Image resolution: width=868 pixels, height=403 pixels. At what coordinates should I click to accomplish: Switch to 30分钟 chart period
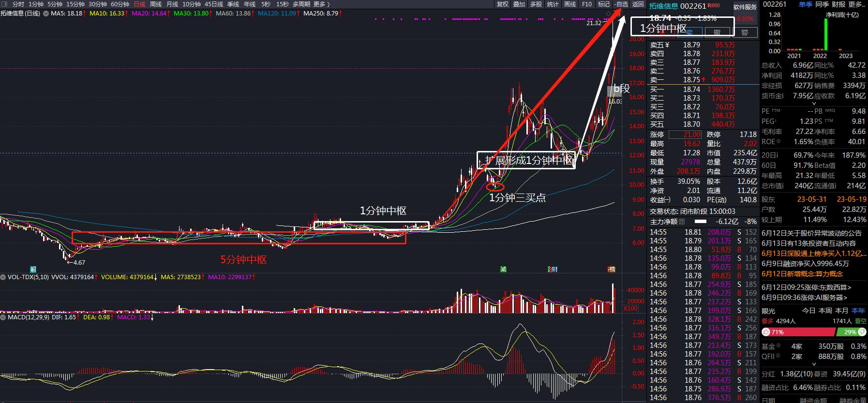98,4
